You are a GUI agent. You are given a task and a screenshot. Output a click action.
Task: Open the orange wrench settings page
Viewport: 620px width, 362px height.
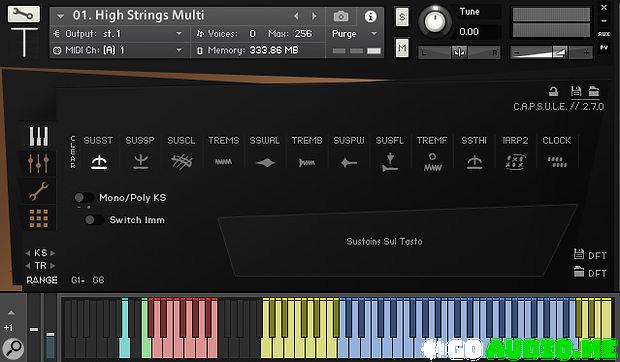(x=39, y=191)
